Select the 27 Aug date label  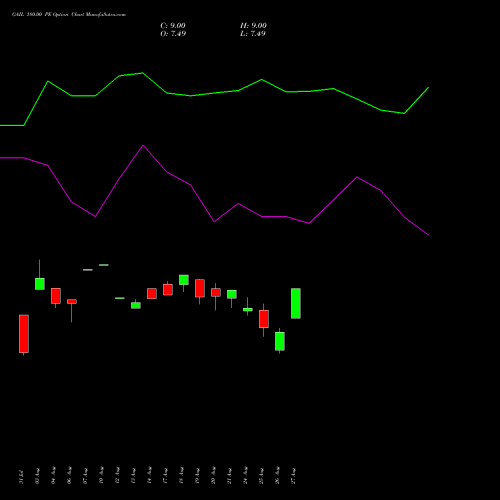pos(293,476)
